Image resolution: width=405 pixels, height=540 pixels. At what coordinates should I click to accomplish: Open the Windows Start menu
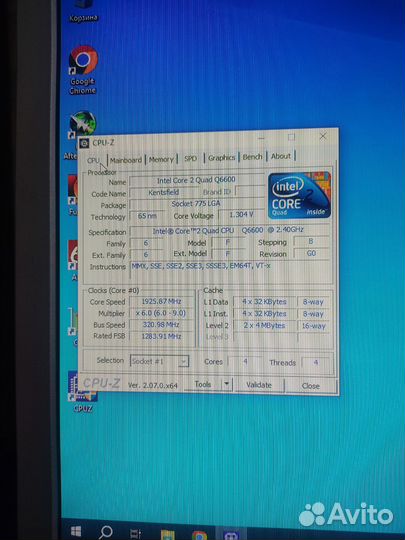point(75,531)
